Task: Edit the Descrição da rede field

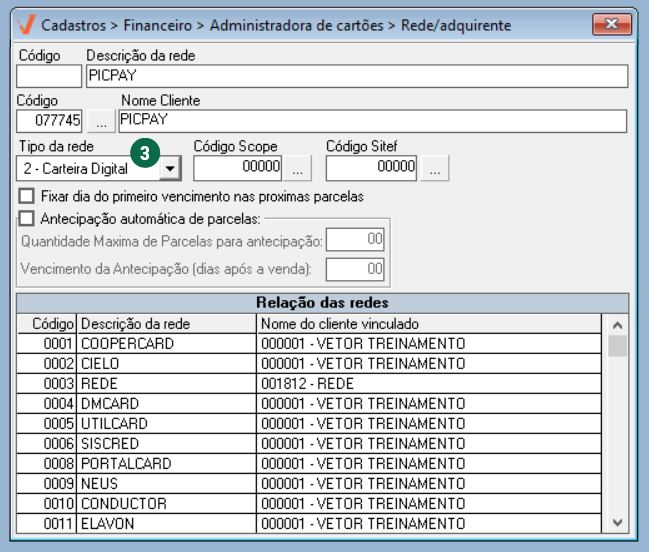Action: point(357,76)
